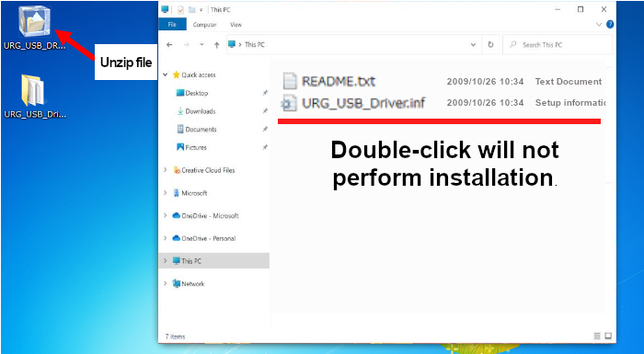Click the This PC icon in title bar
644x354 pixels.
tap(165, 10)
